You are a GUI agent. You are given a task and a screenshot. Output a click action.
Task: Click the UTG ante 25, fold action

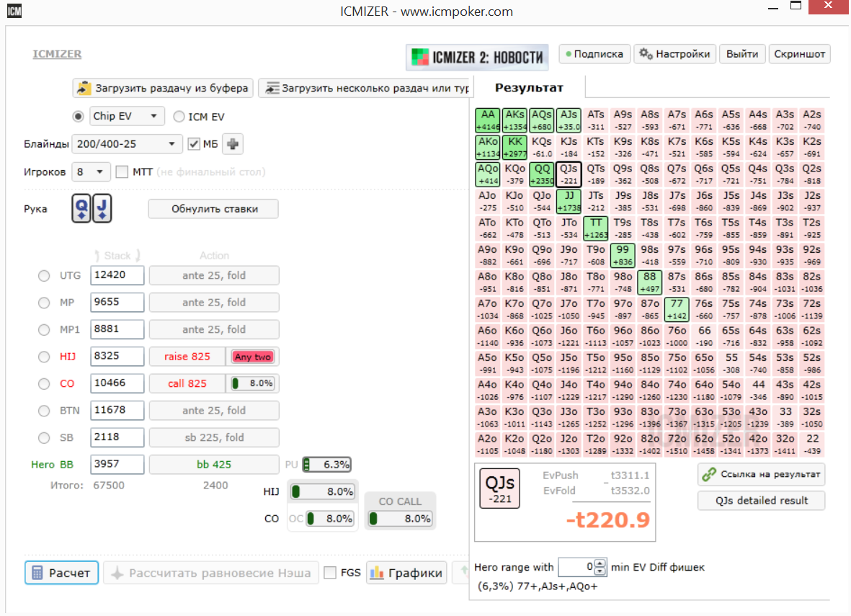pos(214,276)
